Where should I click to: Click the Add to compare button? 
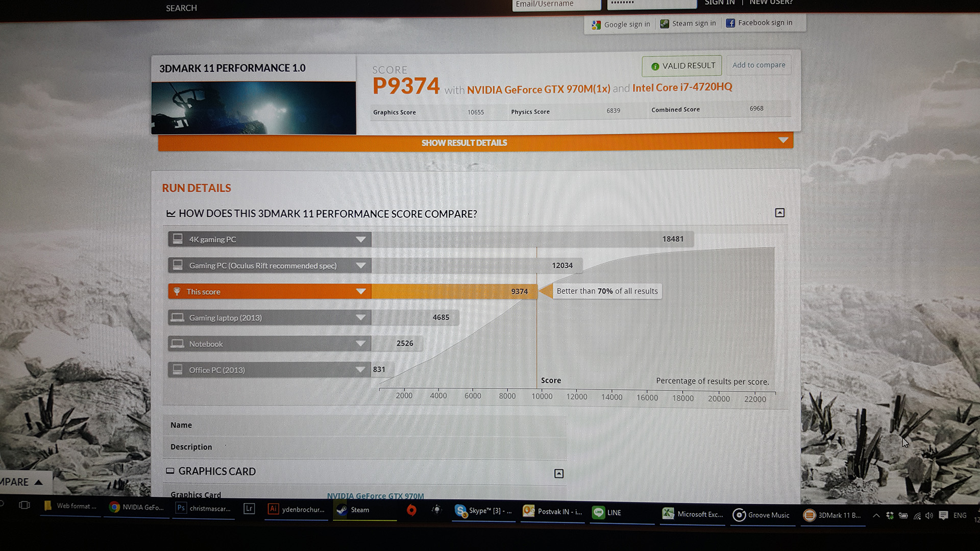(758, 65)
